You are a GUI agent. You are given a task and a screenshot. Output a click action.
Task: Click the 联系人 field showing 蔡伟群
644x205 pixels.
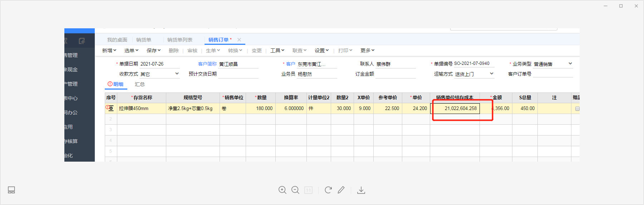[395, 64]
